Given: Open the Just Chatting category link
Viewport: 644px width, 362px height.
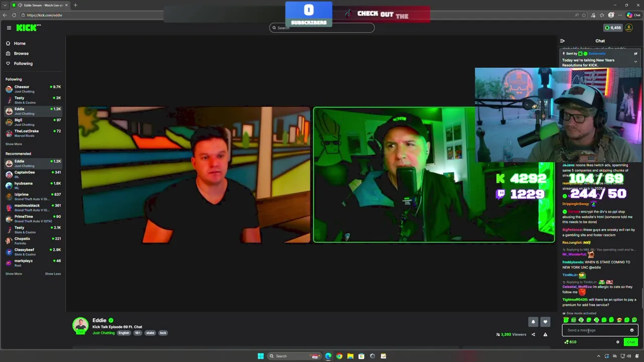Looking at the screenshot, I should [103, 333].
